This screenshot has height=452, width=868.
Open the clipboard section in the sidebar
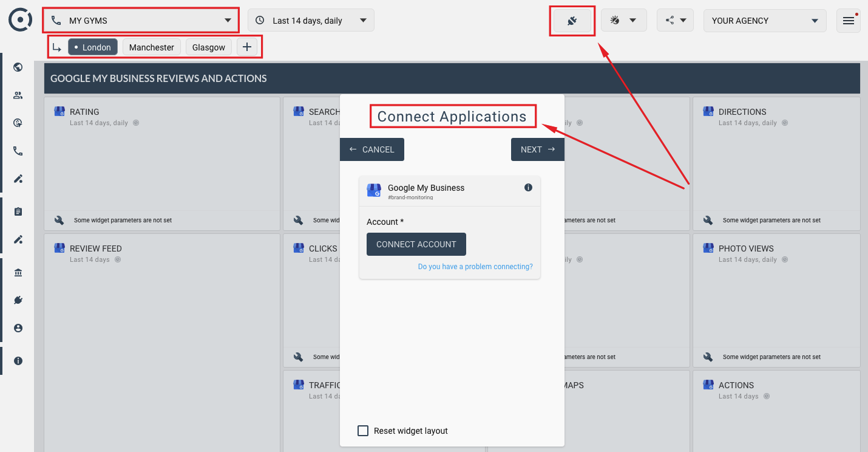18,212
